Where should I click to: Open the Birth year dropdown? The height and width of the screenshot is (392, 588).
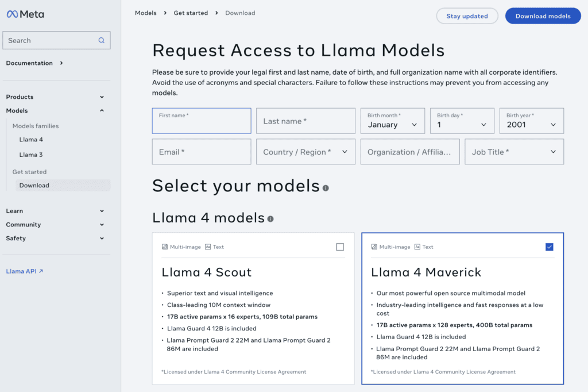click(x=531, y=121)
